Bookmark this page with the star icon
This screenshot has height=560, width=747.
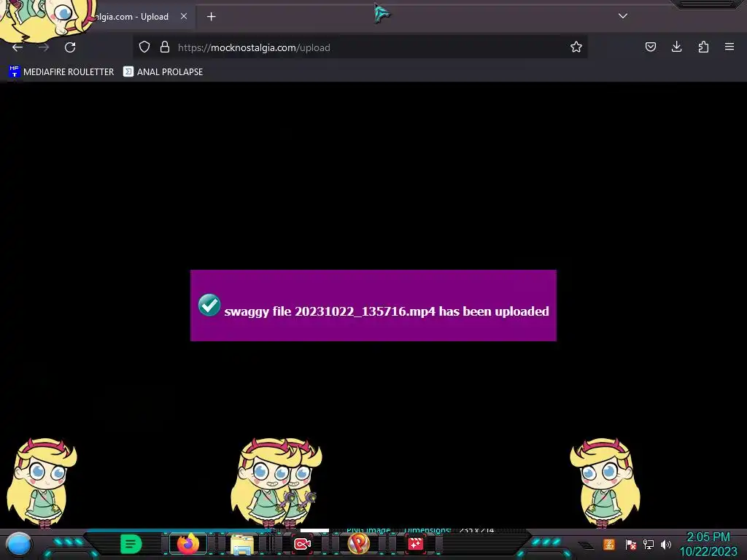click(576, 47)
